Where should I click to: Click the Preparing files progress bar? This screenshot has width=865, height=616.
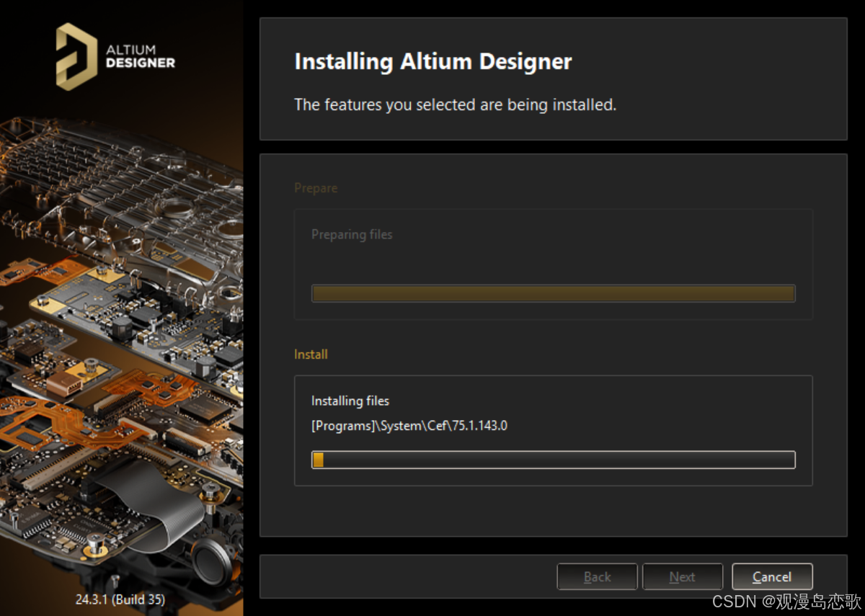553,293
